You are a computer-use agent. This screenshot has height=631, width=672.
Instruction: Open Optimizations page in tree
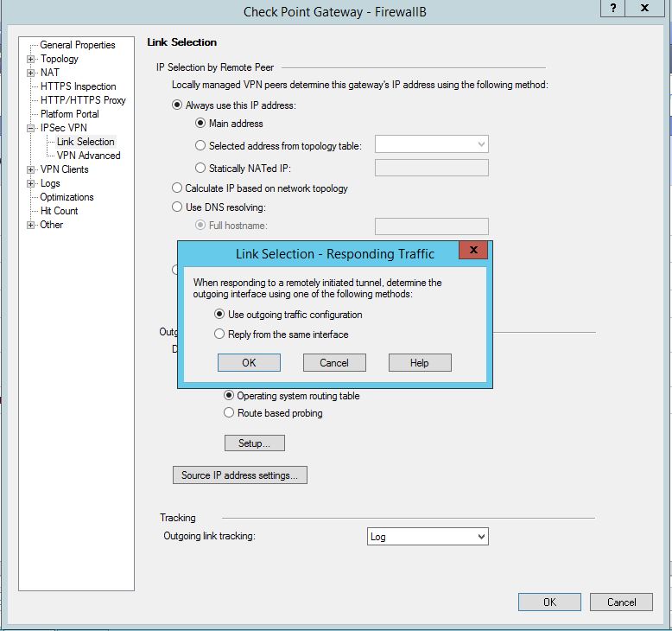pyautogui.click(x=67, y=197)
